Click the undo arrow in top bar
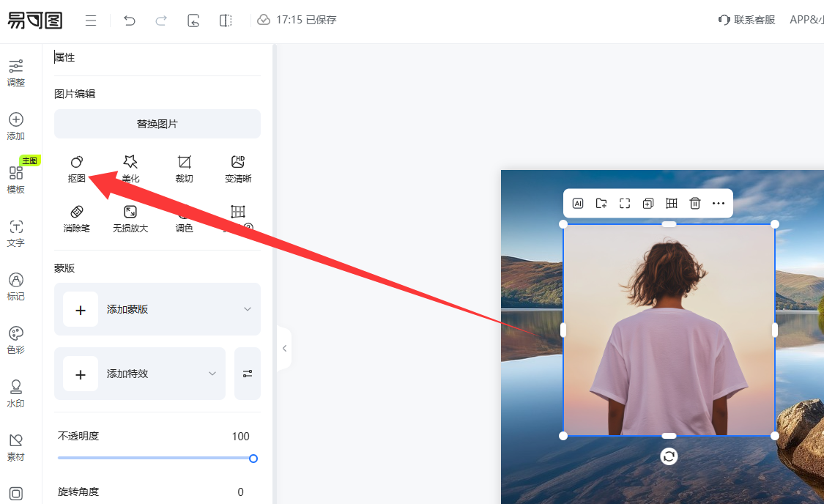Screen dimensions: 824x504 pyautogui.click(x=130, y=21)
